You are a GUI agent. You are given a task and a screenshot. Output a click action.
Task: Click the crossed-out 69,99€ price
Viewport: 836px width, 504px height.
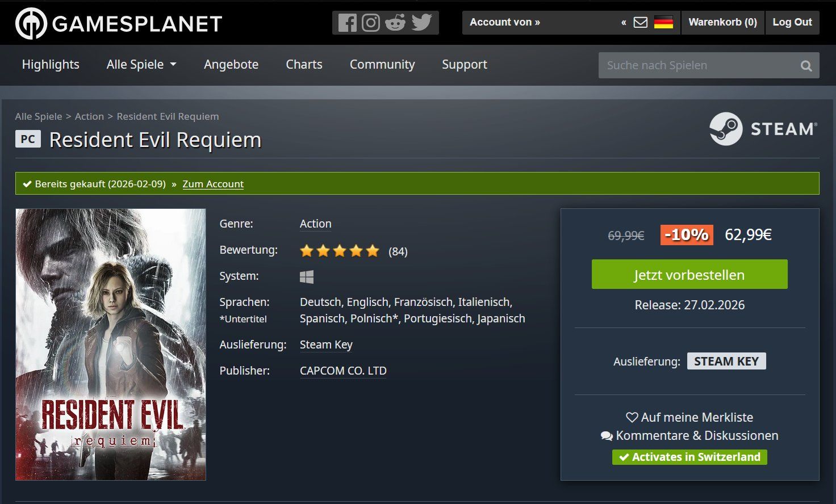click(626, 236)
